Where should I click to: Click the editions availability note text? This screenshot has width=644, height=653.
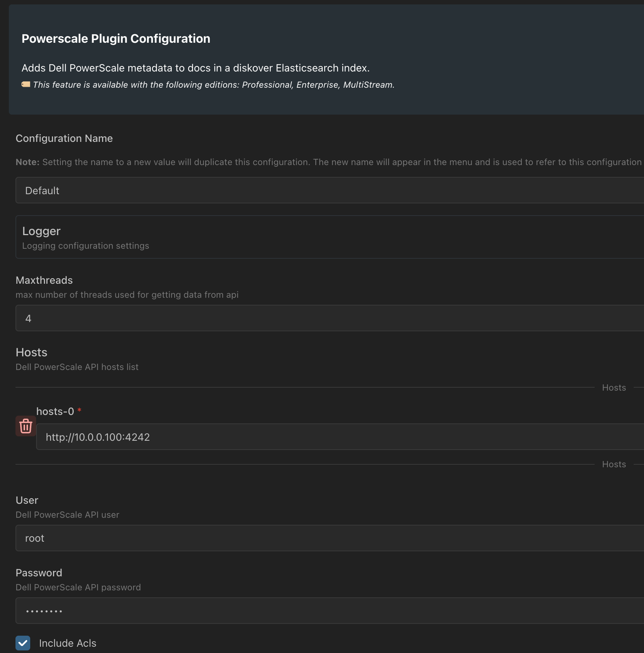214,85
